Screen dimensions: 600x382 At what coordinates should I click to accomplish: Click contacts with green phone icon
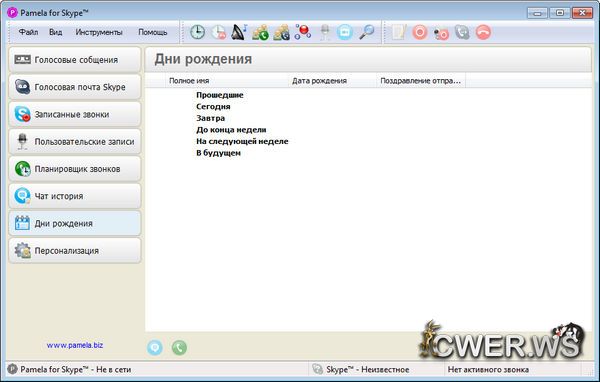click(260, 32)
